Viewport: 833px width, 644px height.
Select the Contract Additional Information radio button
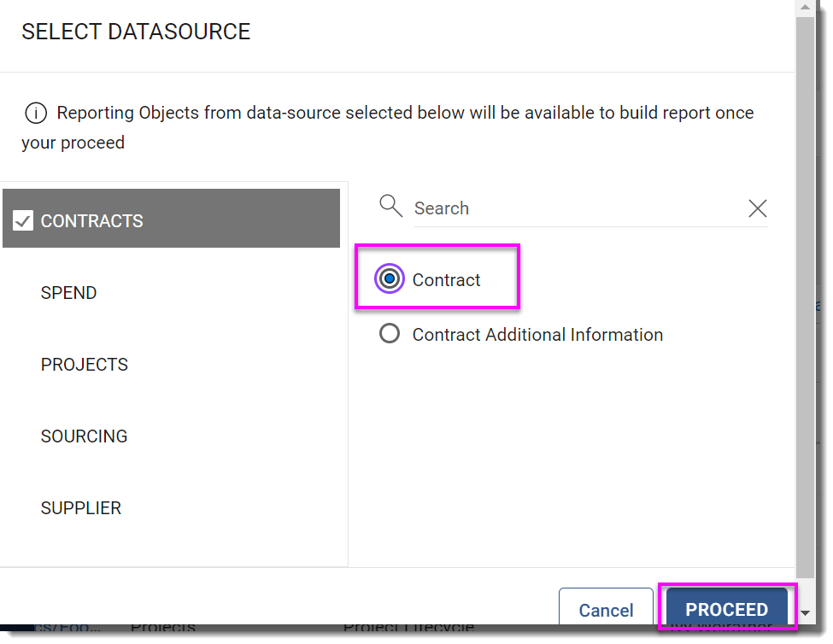[x=389, y=334]
